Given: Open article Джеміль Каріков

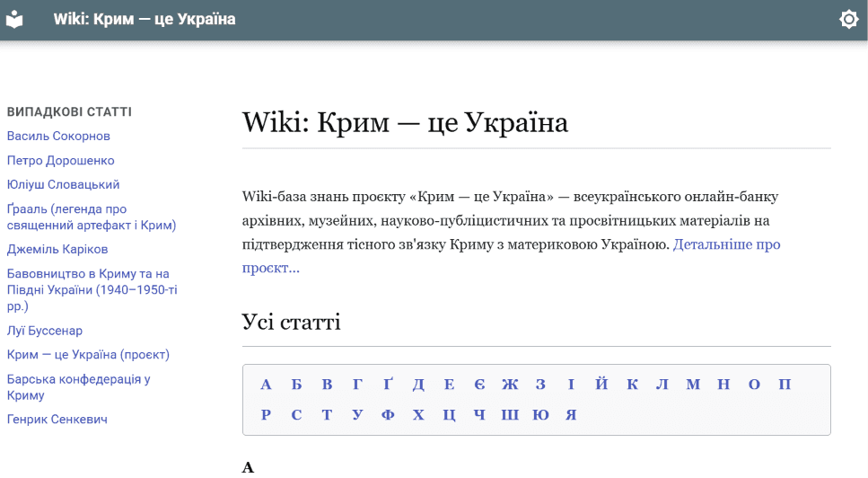Looking at the screenshot, I should 57,249.
